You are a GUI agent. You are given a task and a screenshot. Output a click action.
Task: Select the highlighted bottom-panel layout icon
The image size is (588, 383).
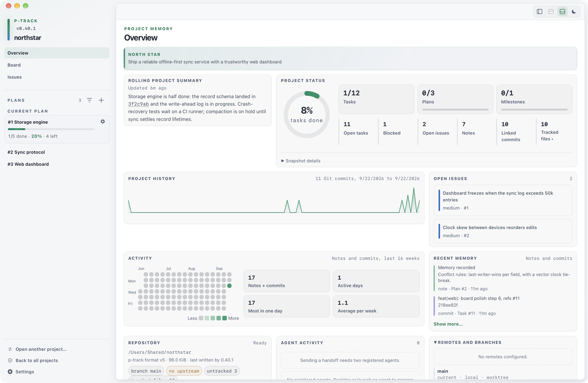pyautogui.click(x=563, y=12)
